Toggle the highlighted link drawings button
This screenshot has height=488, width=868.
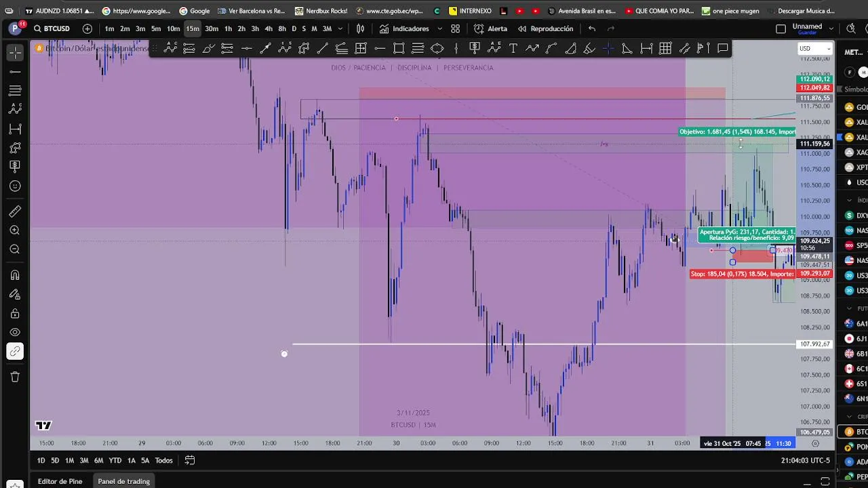coord(15,351)
